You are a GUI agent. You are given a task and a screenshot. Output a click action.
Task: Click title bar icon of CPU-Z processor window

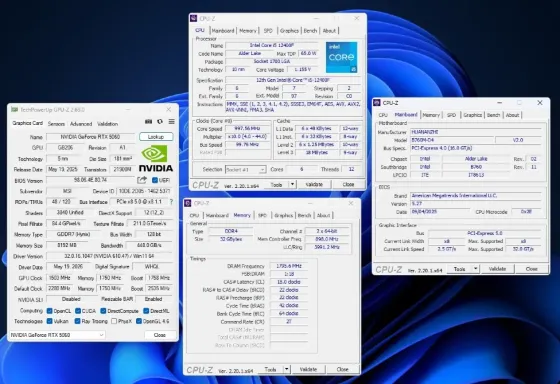[194, 18]
